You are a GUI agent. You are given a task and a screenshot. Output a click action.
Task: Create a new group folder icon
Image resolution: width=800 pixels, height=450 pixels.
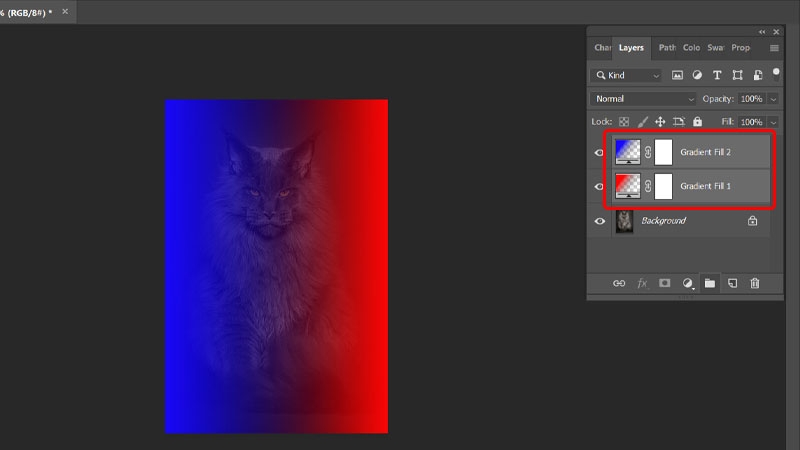pyautogui.click(x=710, y=283)
